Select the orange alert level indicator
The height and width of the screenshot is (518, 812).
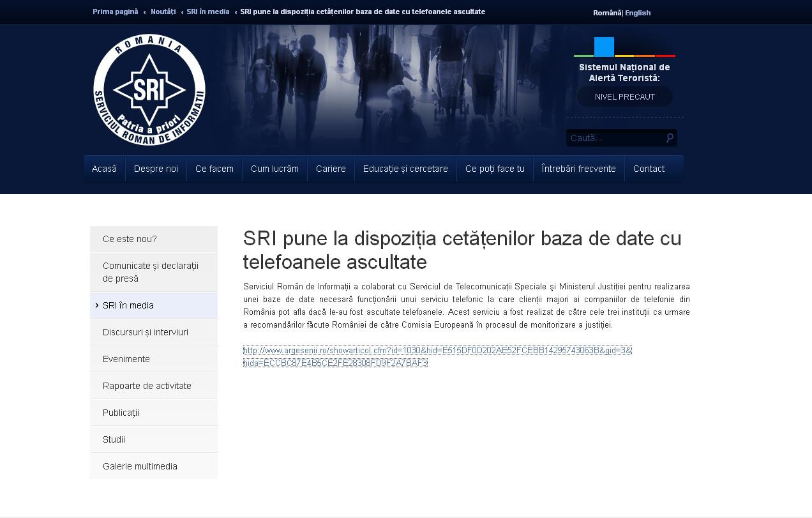[645, 56]
